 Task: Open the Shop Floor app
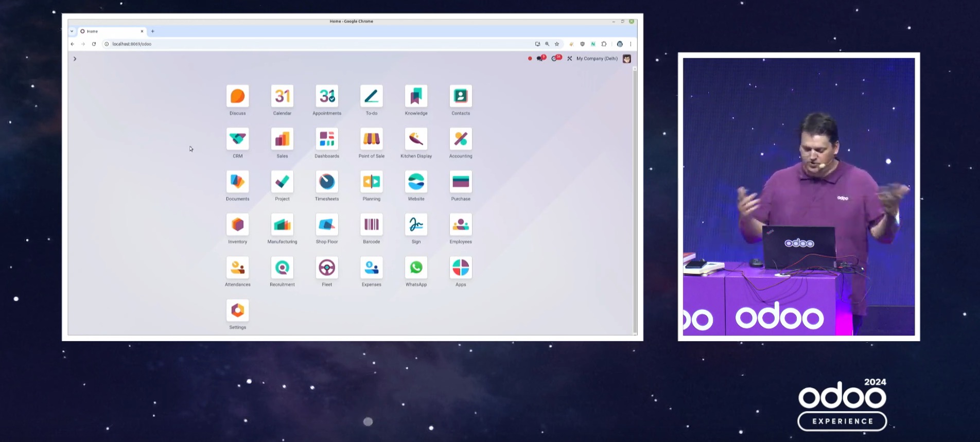[327, 224]
